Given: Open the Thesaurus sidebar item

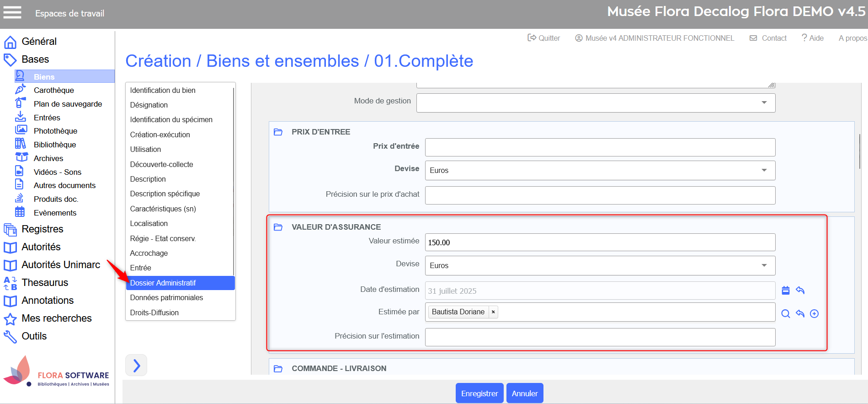Looking at the screenshot, I should (x=45, y=282).
